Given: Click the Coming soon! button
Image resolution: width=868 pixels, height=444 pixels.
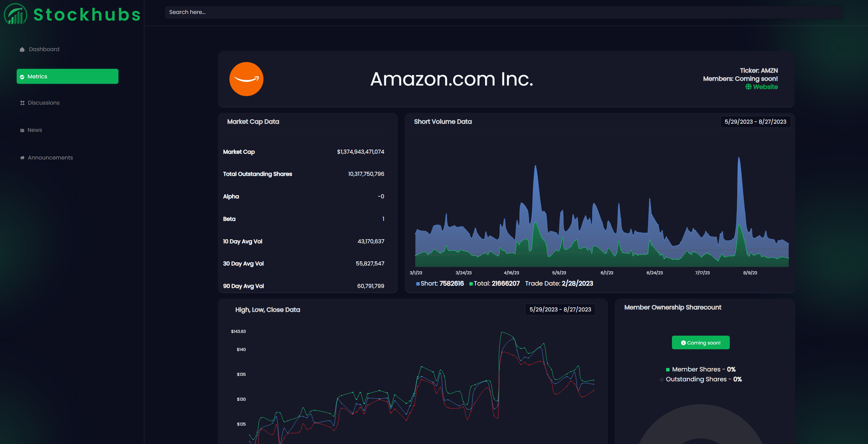Looking at the screenshot, I should point(701,342).
